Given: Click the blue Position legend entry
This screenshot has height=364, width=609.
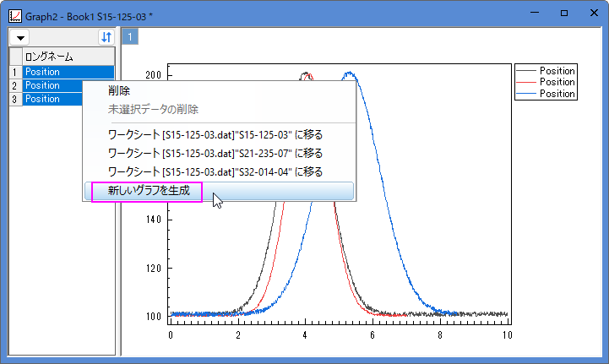Looking at the screenshot, I should coord(546,94).
